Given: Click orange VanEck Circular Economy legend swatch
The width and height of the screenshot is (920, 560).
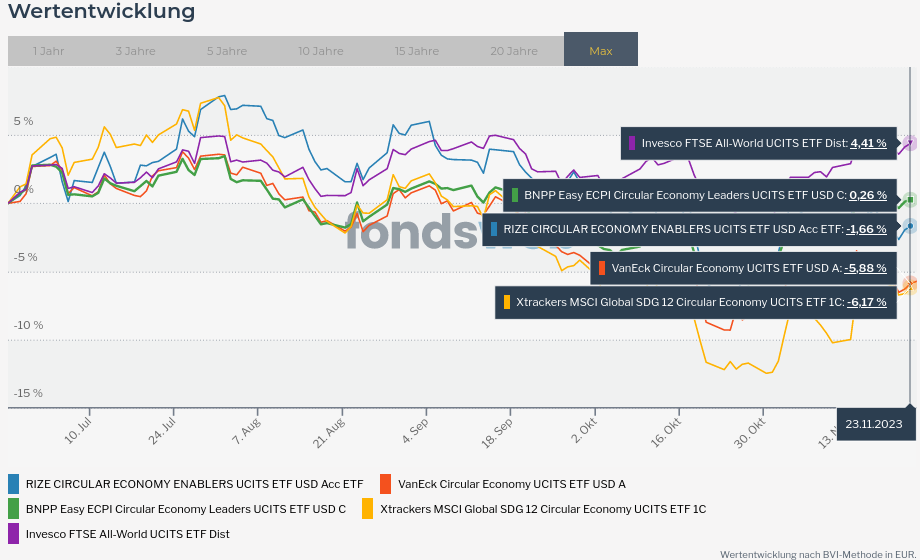Looking at the screenshot, I should [x=386, y=484].
